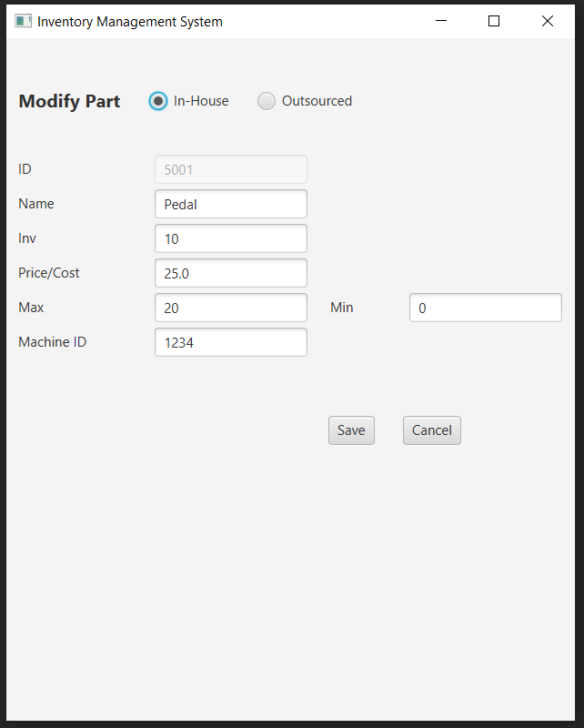Click the Cancel button
584x728 pixels.
(431, 430)
